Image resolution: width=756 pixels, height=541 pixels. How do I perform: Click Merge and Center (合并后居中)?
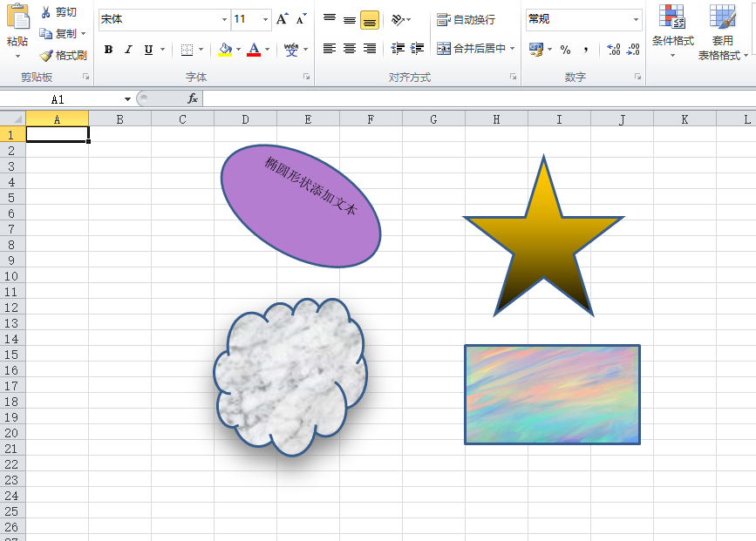coord(471,48)
